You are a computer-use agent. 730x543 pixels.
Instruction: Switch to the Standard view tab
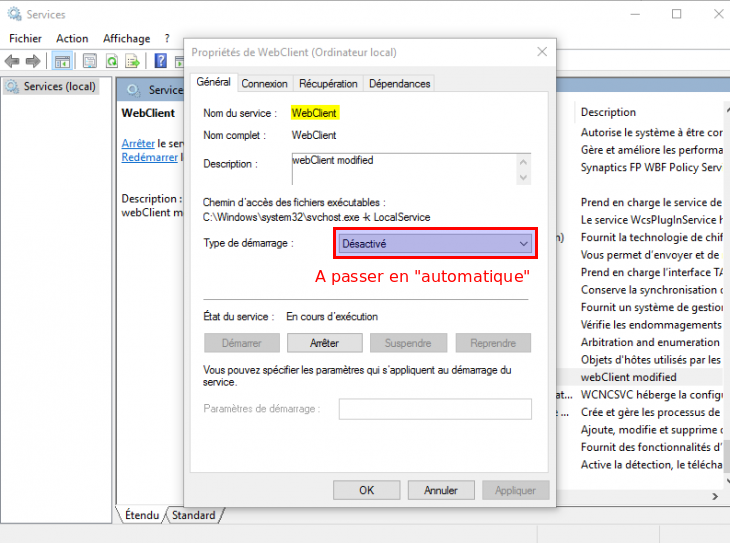(193, 516)
